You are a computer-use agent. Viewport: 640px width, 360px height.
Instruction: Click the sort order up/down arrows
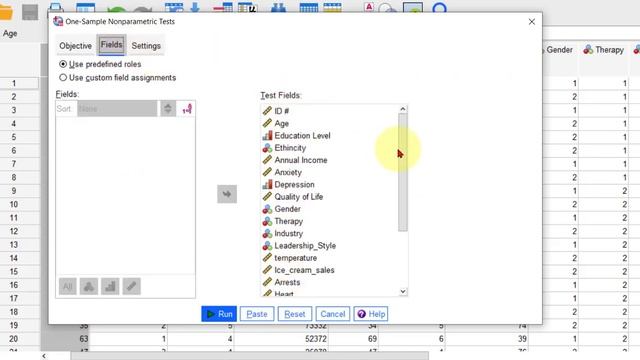click(x=168, y=109)
